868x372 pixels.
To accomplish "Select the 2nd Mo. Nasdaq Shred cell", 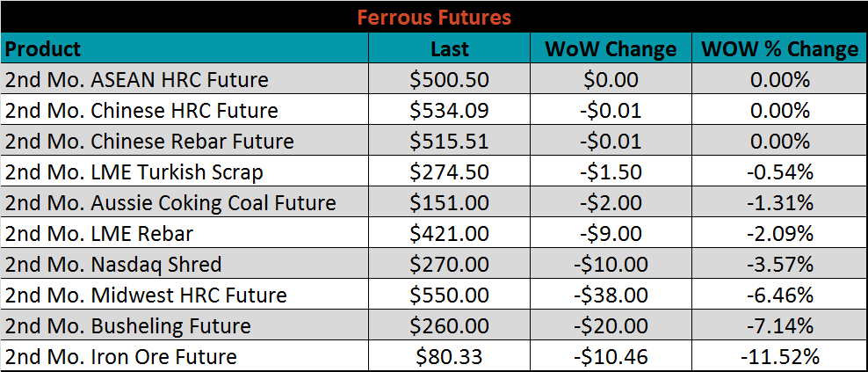I will (184, 263).
